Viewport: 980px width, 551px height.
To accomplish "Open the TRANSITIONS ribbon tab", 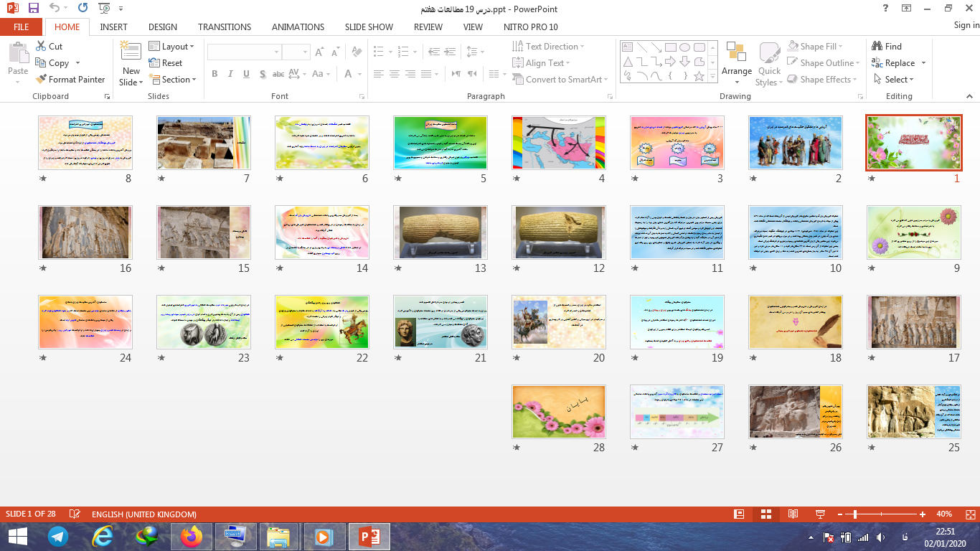I will (x=225, y=27).
